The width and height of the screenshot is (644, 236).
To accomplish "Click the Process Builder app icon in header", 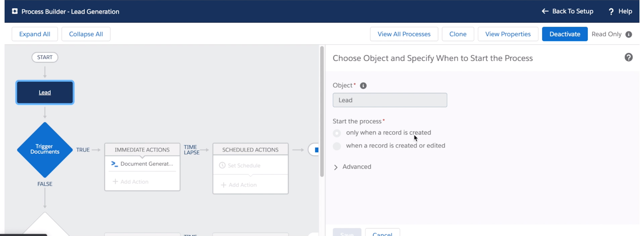I will tap(15, 11).
